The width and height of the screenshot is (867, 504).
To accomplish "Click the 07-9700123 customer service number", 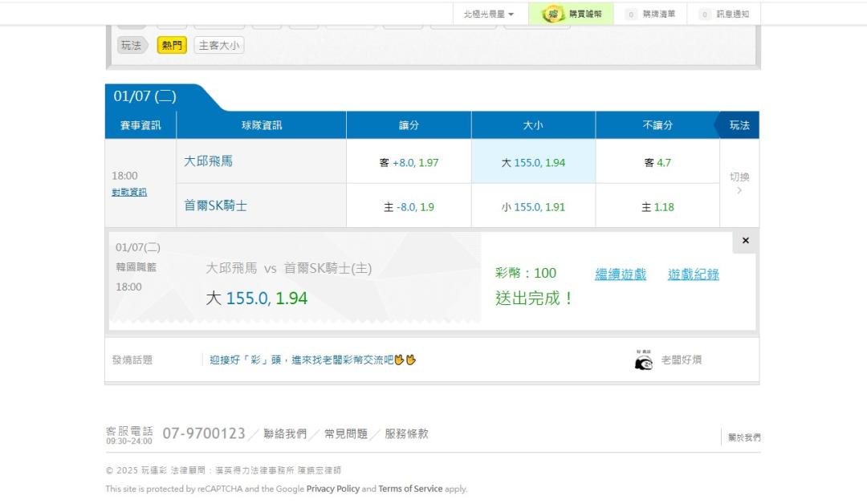I will (x=203, y=434).
